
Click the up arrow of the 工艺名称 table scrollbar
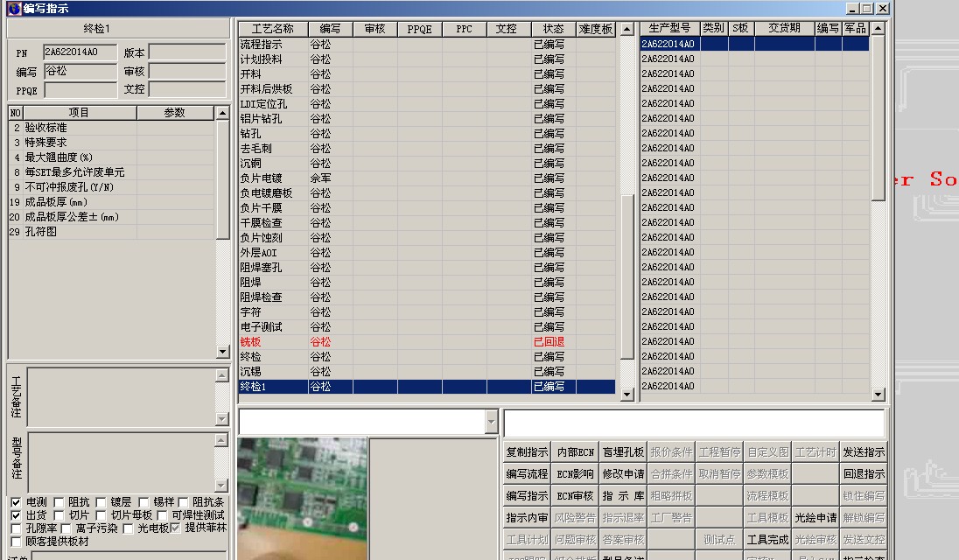[626, 29]
